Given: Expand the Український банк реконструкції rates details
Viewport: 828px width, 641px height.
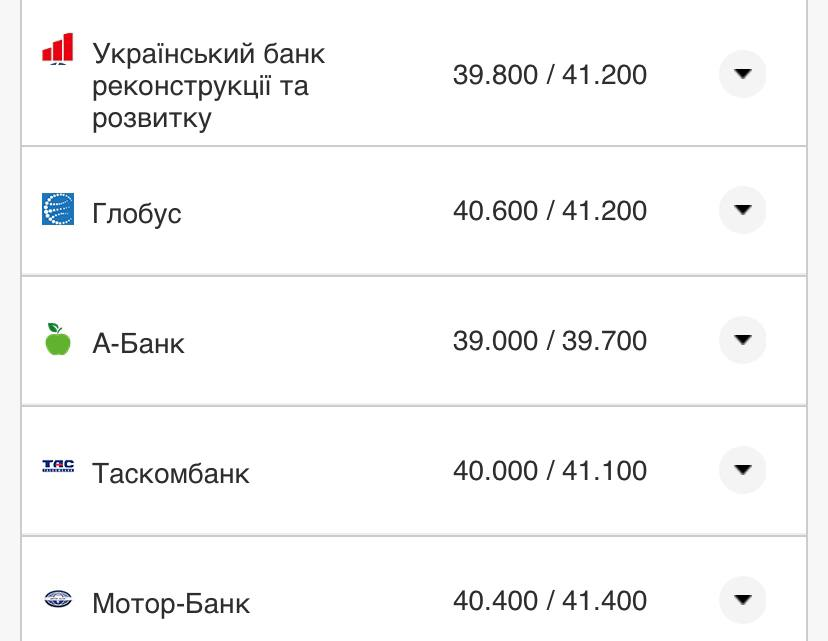Looking at the screenshot, I should tap(742, 73).
